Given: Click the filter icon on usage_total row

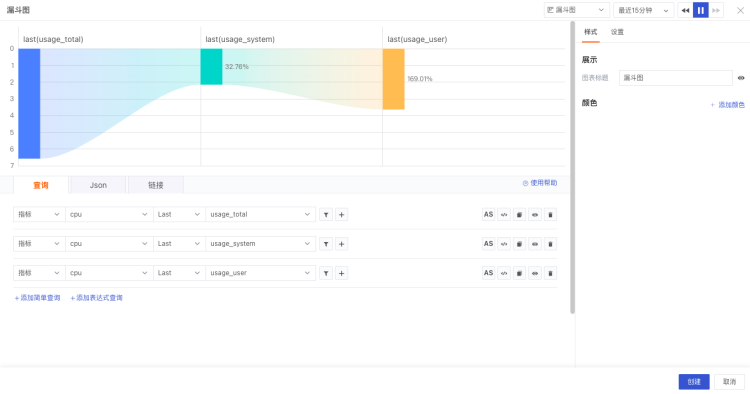Looking at the screenshot, I should tap(326, 215).
